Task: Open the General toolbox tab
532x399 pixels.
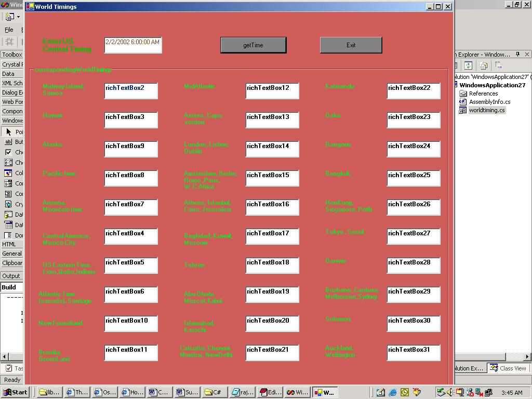Action: tap(12, 254)
